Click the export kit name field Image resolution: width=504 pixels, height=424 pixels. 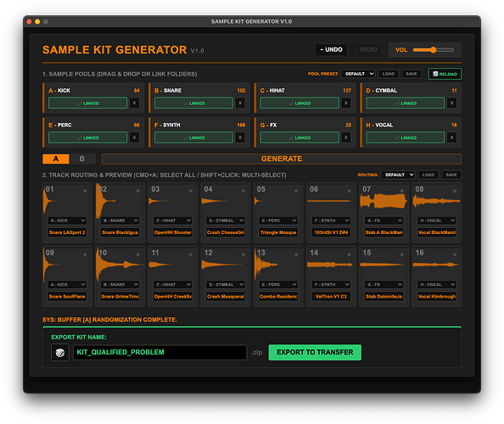pyautogui.click(x=160, y=353)
